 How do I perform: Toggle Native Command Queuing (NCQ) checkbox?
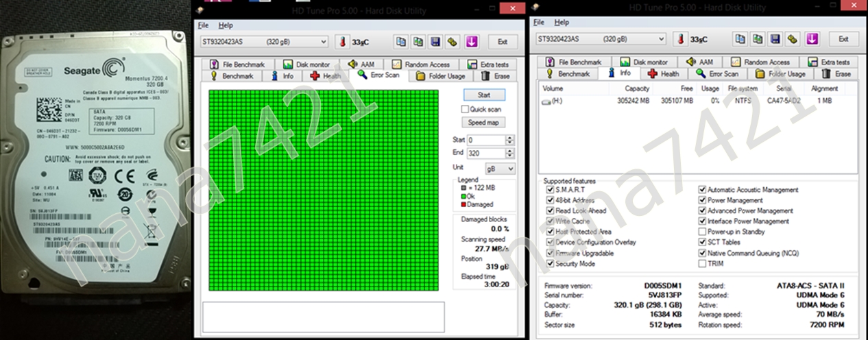(702, 253)
